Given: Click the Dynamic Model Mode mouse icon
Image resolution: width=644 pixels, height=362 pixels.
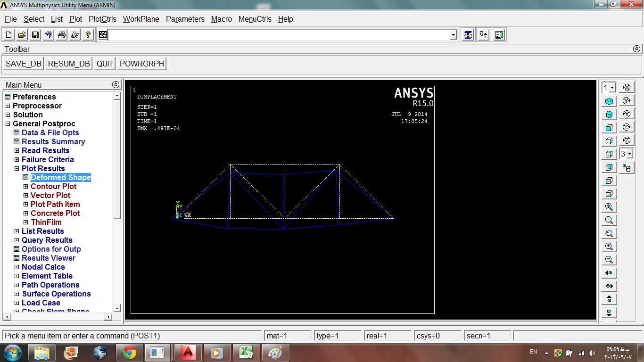Looking at the screenshot, I should click(627, 167).
